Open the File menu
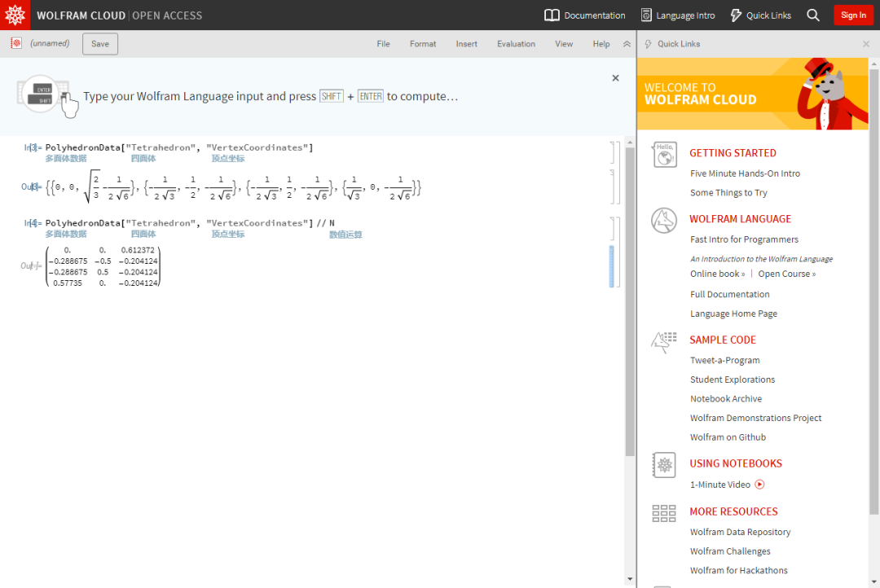 pos(383,44)
